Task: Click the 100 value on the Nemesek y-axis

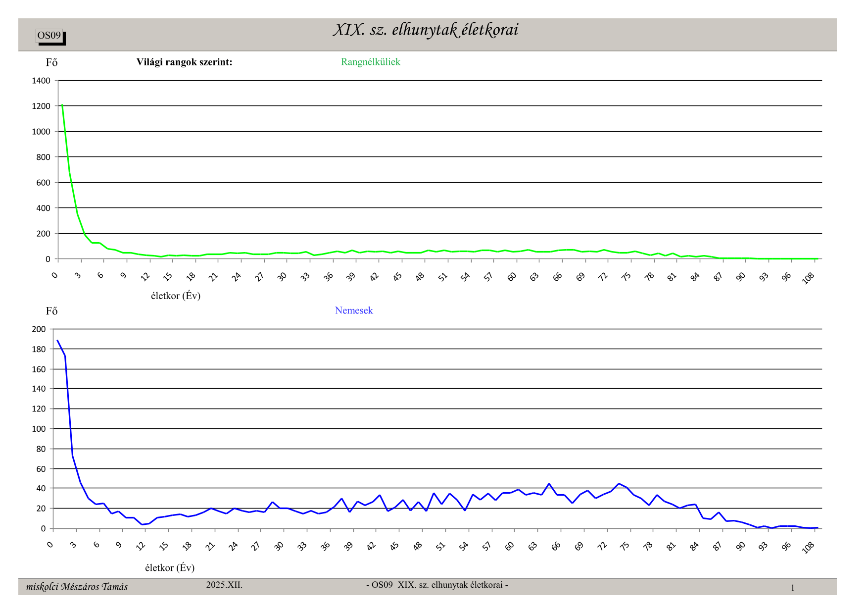Action: [x=39, y=429]
